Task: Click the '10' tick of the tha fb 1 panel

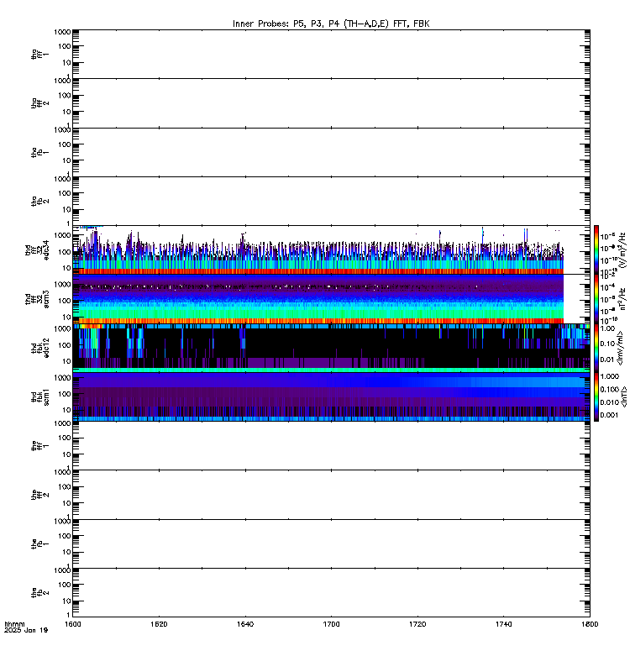Action: pos(67,161)
